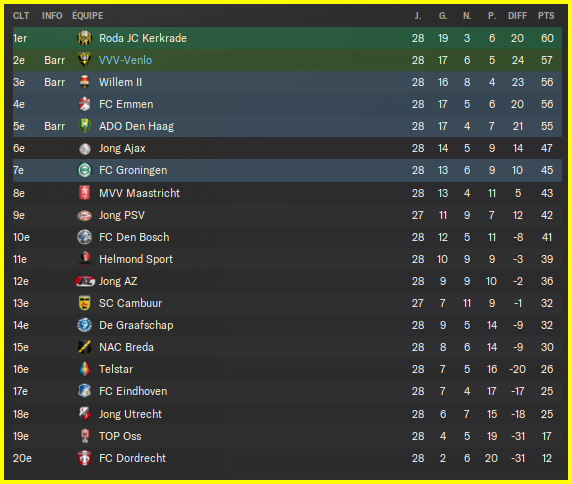Click the Jong AZ logo
This screenshot has height=484, width=572.
pos(85,281)
